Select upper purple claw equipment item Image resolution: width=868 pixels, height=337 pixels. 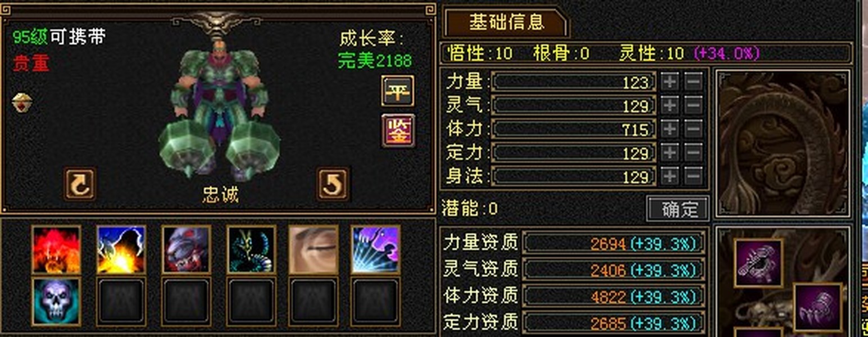tap(758, 263)
